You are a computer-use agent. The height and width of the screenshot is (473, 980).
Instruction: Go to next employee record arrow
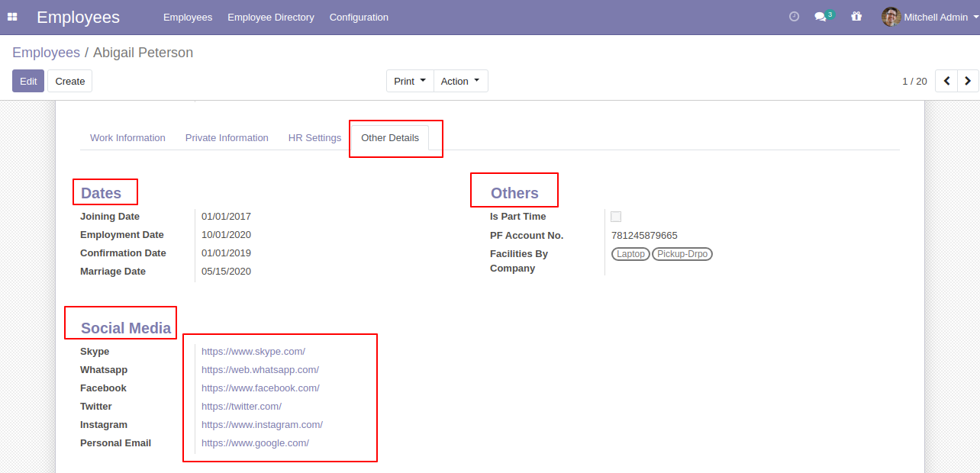pyautogui.click(x=968, y=81)
